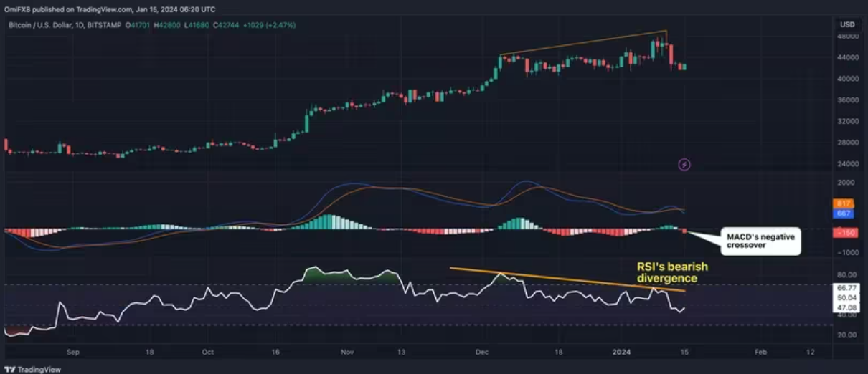Select the MACD's negative crossover callout

(760, 242)
